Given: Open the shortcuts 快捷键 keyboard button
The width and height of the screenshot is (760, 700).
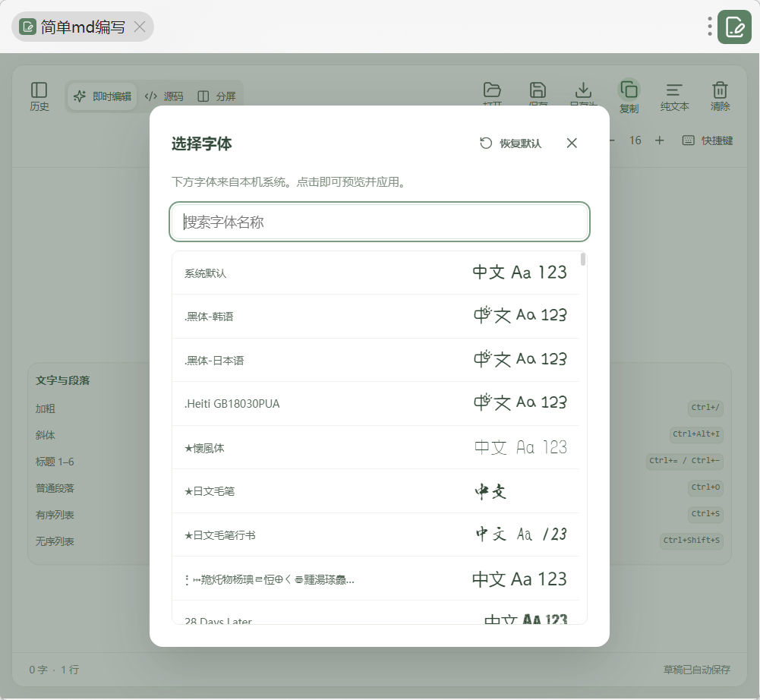Looking at the screenshot, I should [x=707, y=140].
